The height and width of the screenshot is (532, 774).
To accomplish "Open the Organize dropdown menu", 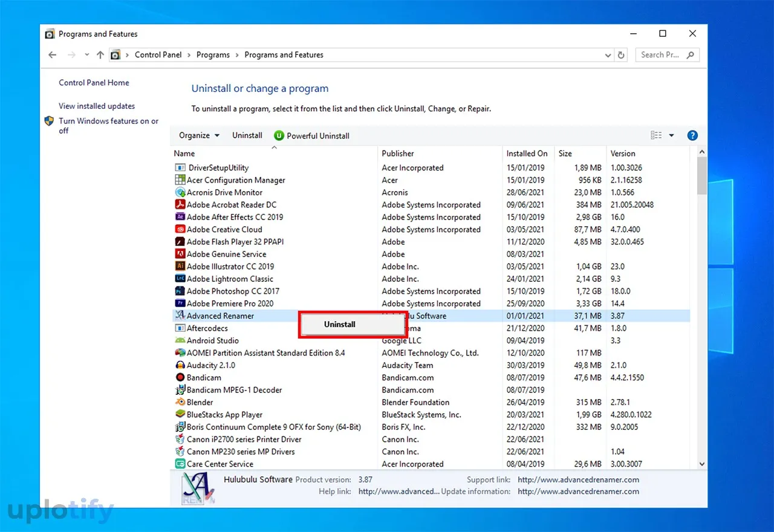I will pyautogui.click(x=199, y=135).
